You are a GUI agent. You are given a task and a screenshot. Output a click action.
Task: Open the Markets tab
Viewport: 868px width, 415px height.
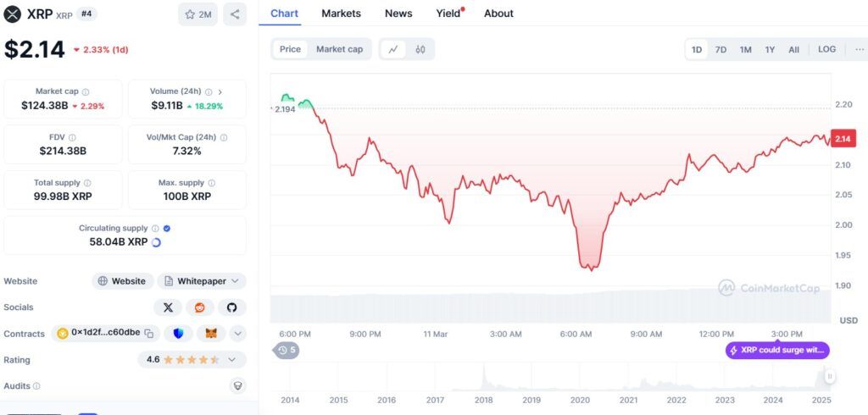click(341, 14)
